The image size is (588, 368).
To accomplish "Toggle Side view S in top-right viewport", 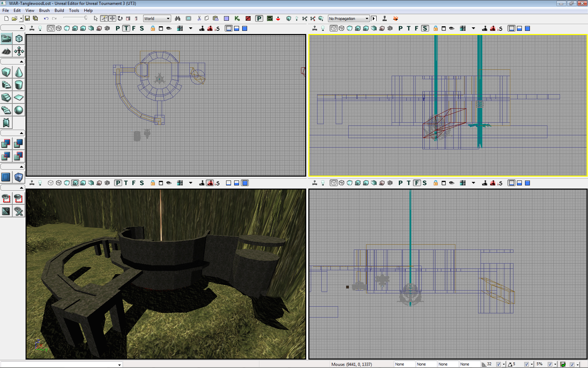I will 425,28.
